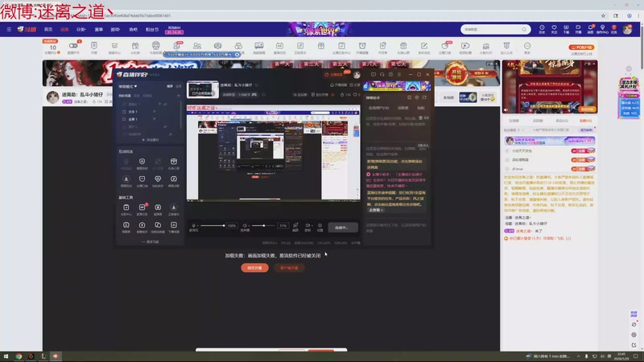Click the PC客户端 button
Image resolution: width=644 pixels, height=362 pixels.
pos(581,47)
